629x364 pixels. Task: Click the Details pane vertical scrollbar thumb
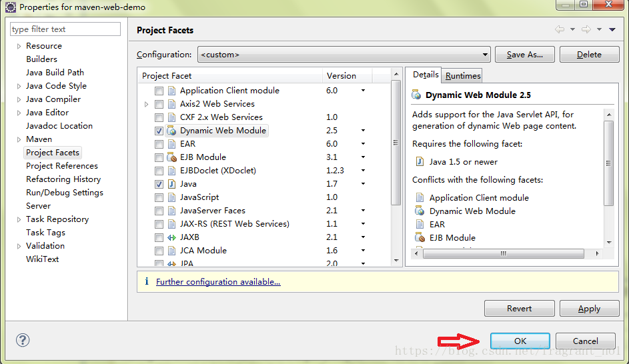click(608, 163)
